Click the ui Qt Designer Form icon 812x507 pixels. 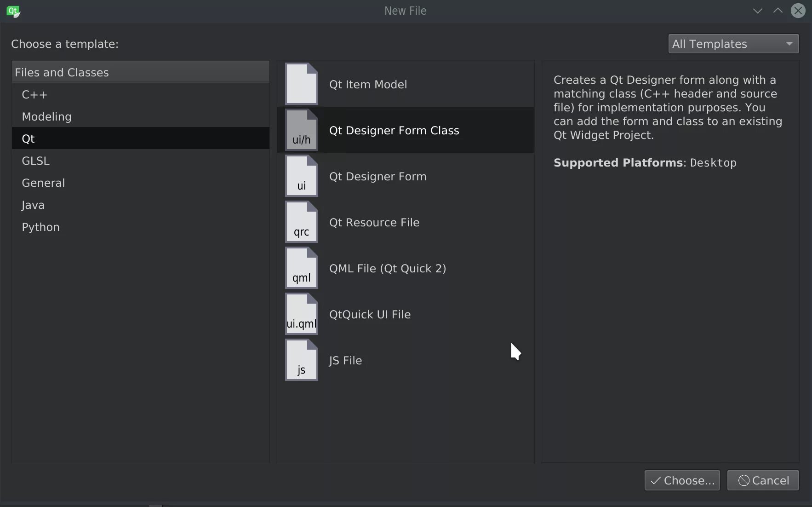pos(301,176)
